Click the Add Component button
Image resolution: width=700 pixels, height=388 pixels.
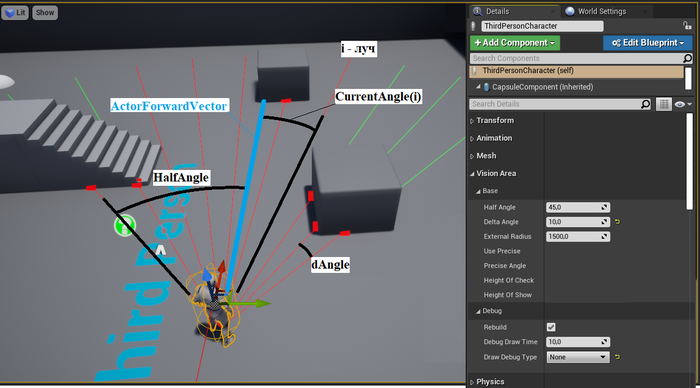(x=515, y=43)
